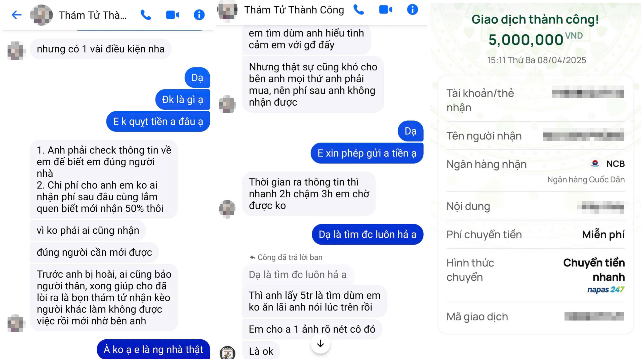Viewport: 644px width, 362px height.
Task: Select the truncated contact name "Thám Tử Thà..."
Action: [93, 15]
